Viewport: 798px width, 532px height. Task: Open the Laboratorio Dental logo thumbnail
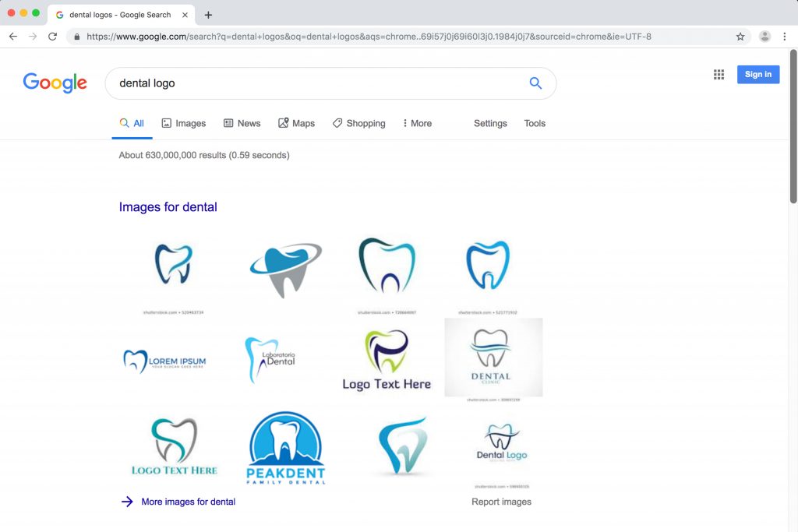click(x=270, y=359)
